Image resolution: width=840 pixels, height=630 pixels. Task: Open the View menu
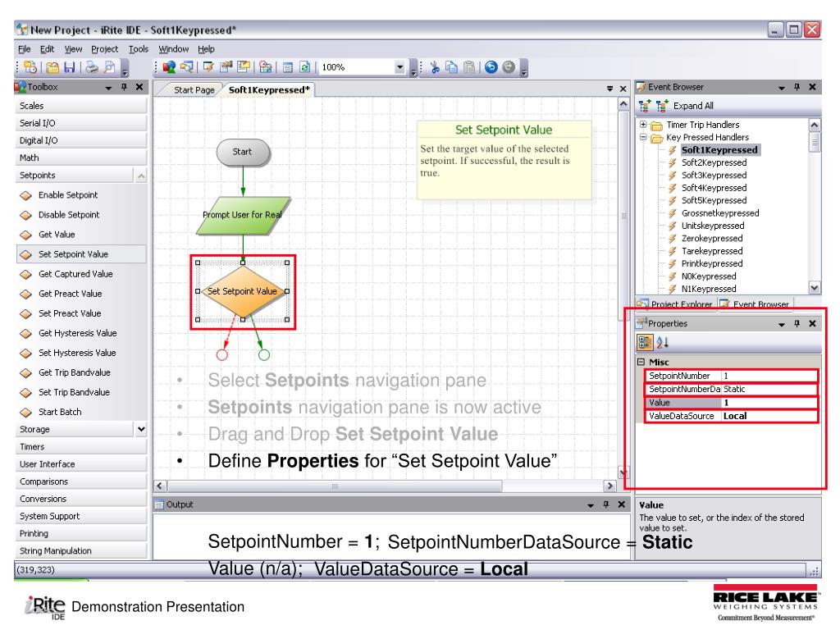pyautogui.click(x=73, y=49)
